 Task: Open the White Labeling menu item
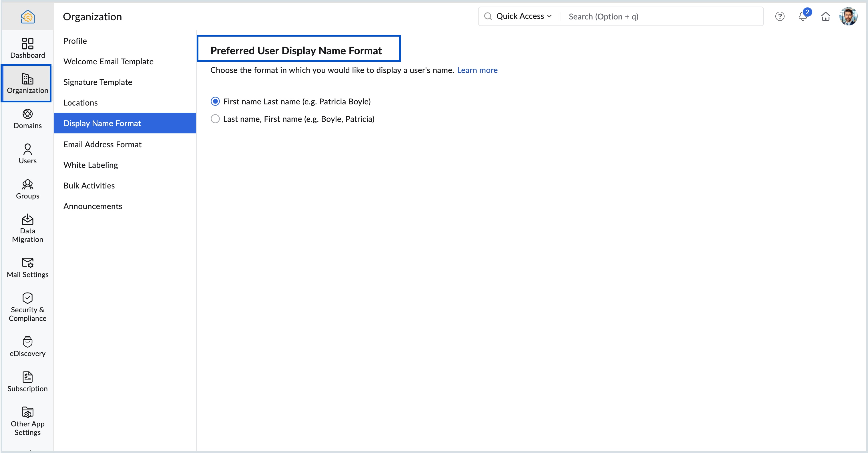click(91, 165)
